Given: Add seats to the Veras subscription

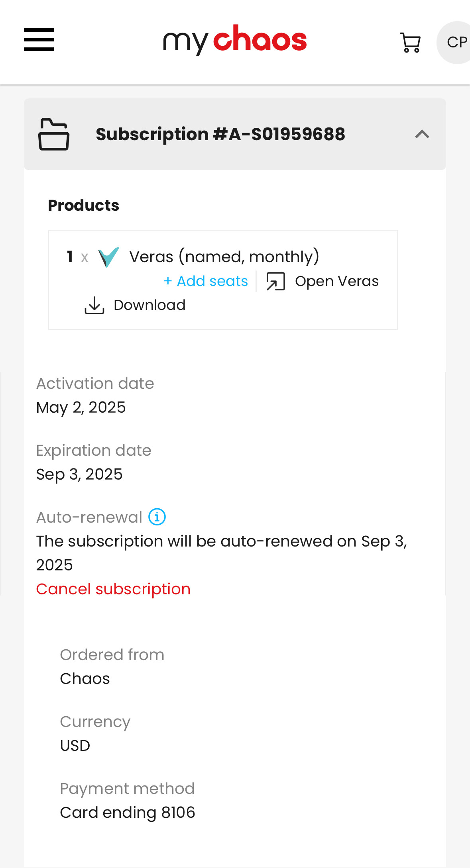Looking at the screenshot, I should [x=206, y=281].
